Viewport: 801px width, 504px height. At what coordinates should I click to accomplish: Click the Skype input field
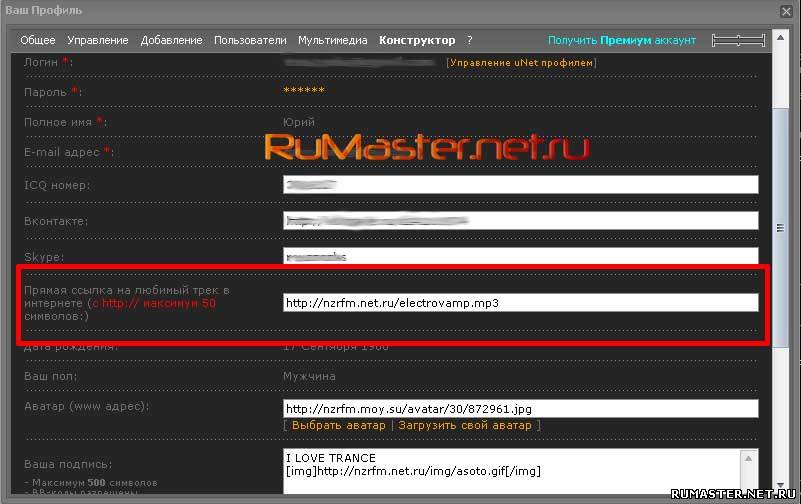point(521,256)
